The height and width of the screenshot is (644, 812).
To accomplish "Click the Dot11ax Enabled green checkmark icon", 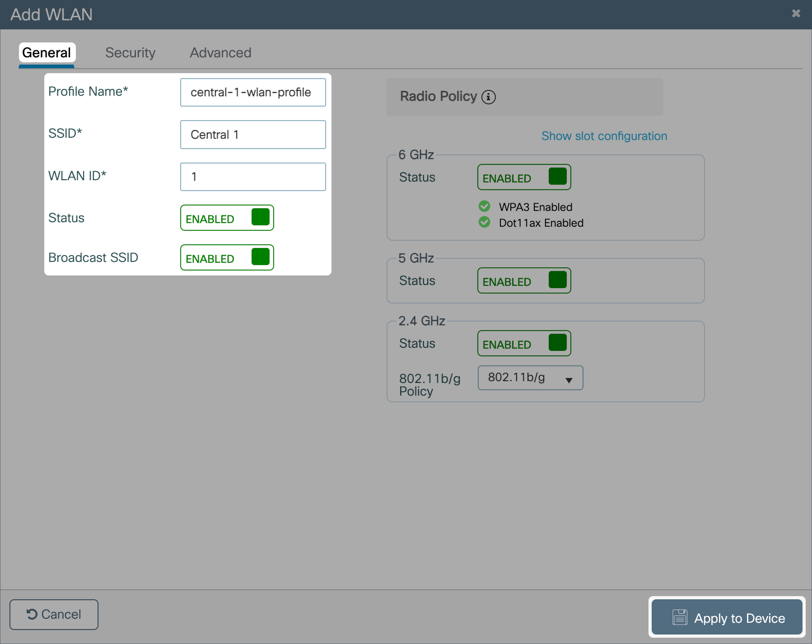I will click(484, 222).
